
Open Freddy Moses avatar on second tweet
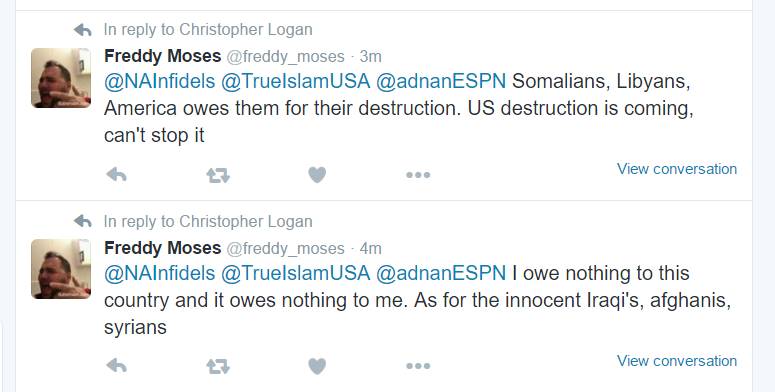click(61, 269)
